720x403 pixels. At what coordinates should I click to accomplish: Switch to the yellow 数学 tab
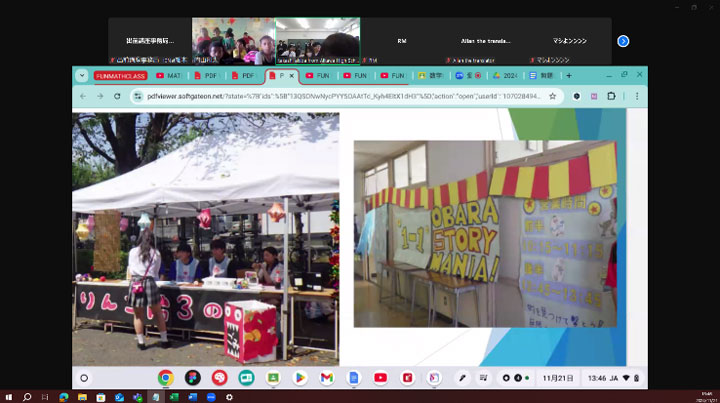point(430,76)
